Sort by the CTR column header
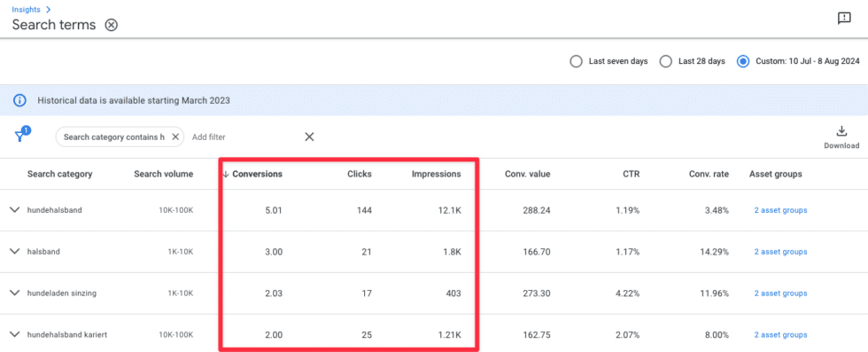The height and width of the screenshot is (352, 868). 631,174
